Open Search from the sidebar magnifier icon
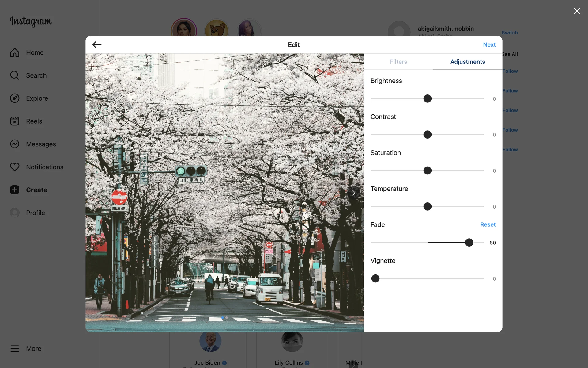 pyautogui.click(x=14, y=75)
